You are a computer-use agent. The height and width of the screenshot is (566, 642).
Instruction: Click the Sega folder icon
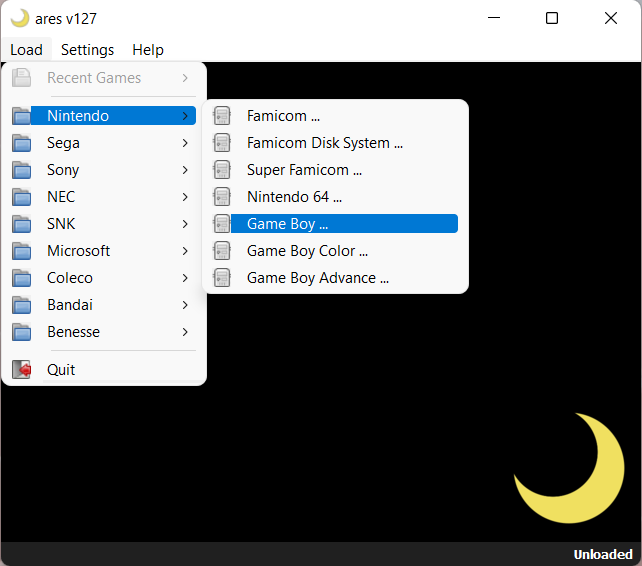click(21, 143)
